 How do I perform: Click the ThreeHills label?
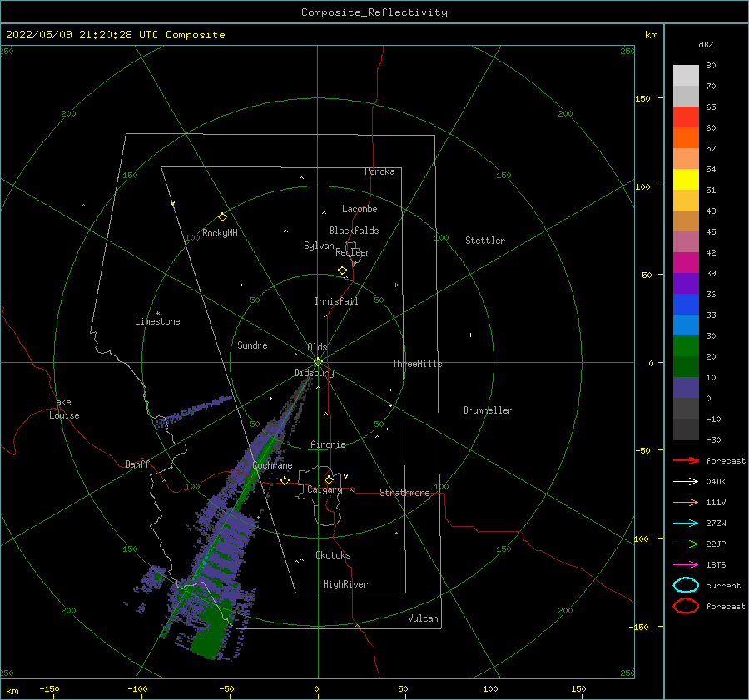pyautogui.click(x=417, y=364)
